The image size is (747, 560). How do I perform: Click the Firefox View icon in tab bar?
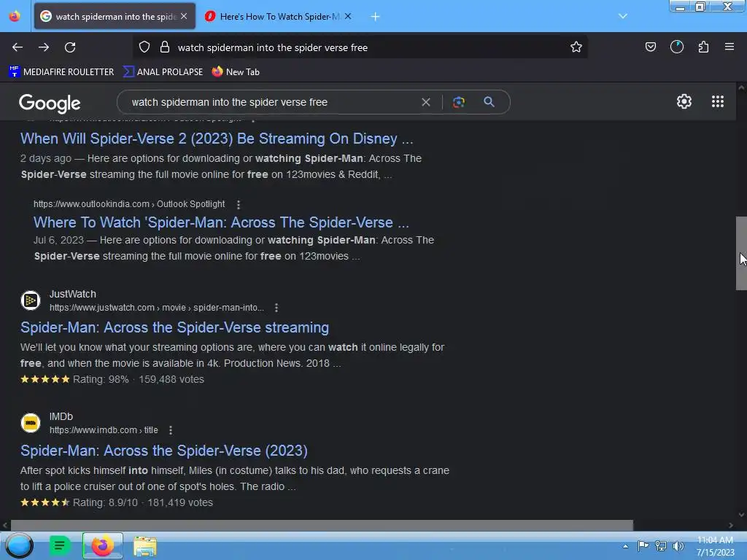(x=15, y=16)
